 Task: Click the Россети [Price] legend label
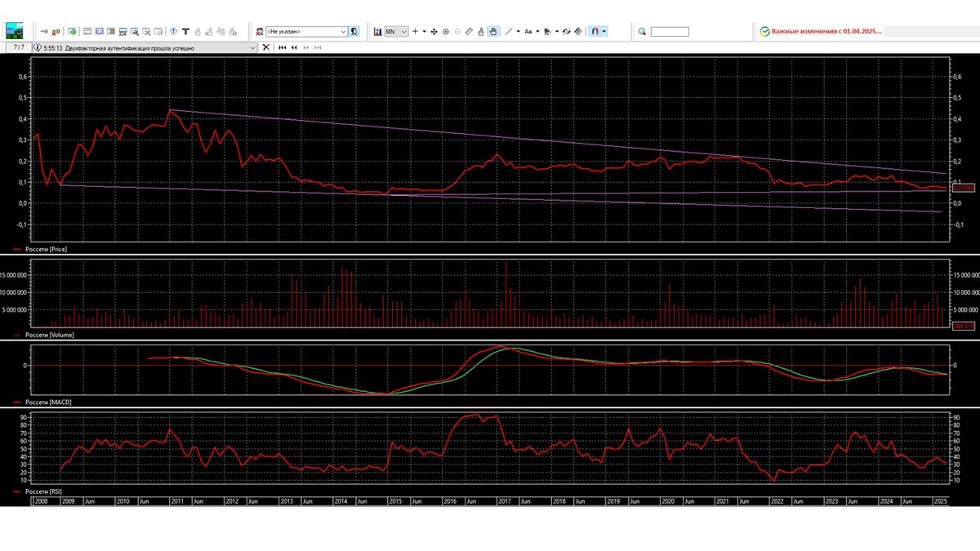click(x=47, y=249)
